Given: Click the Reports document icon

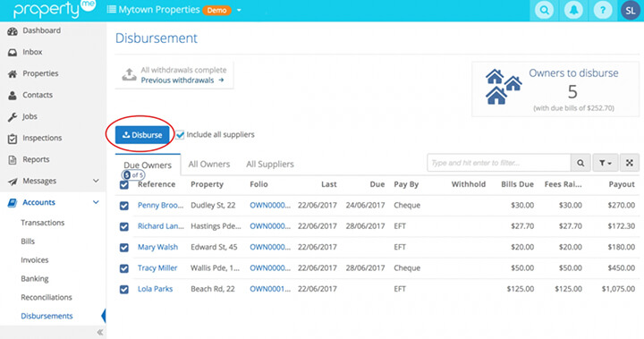Looking at the screenshot, I should 13,159.
